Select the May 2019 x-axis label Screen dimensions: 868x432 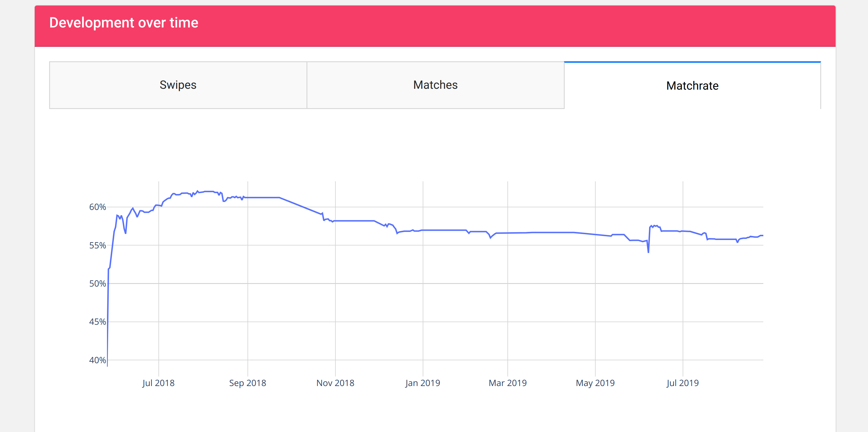tap(595, 383)
